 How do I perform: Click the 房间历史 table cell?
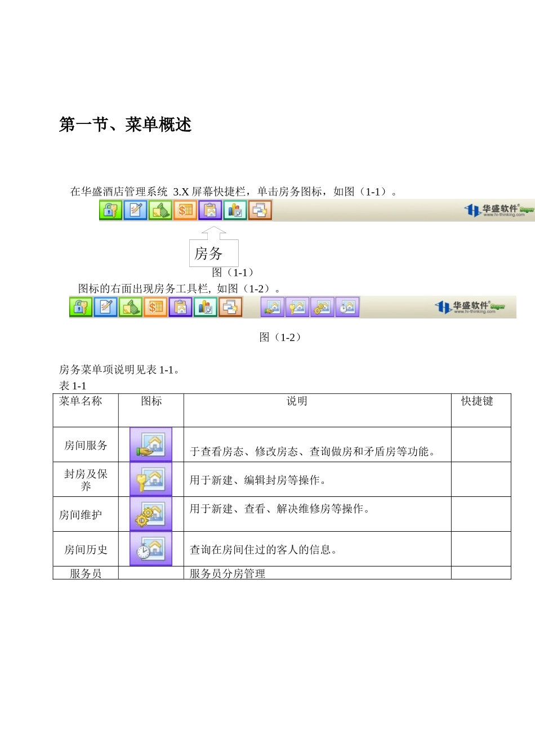tap(86, 550)
